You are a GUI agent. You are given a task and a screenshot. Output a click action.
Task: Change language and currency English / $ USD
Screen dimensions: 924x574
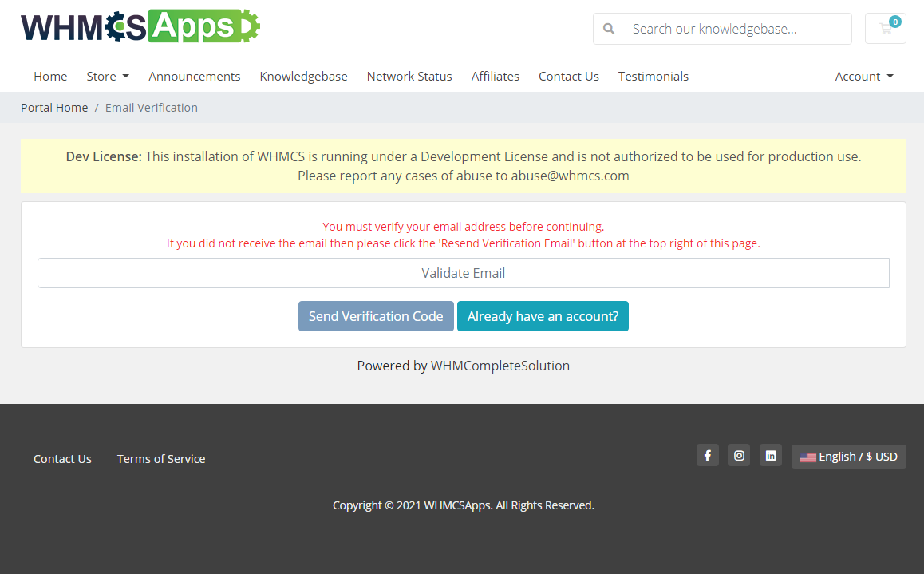(x=848, y=457)
